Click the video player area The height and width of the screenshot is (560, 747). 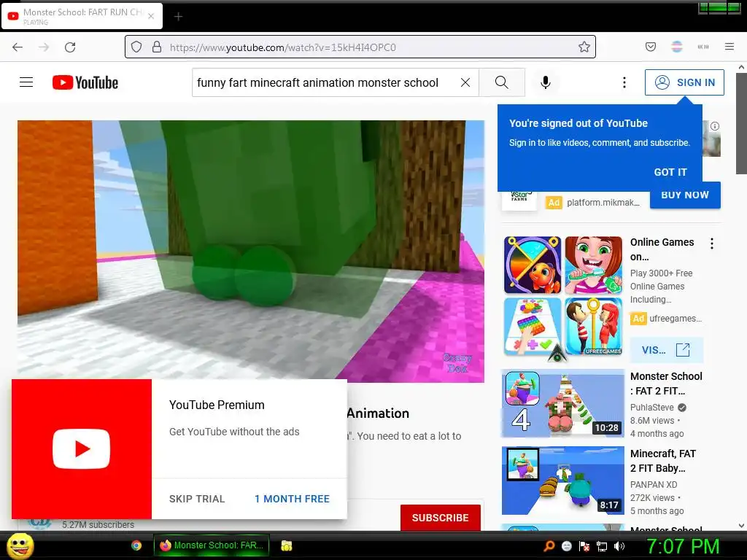click(x=251, y=251)
